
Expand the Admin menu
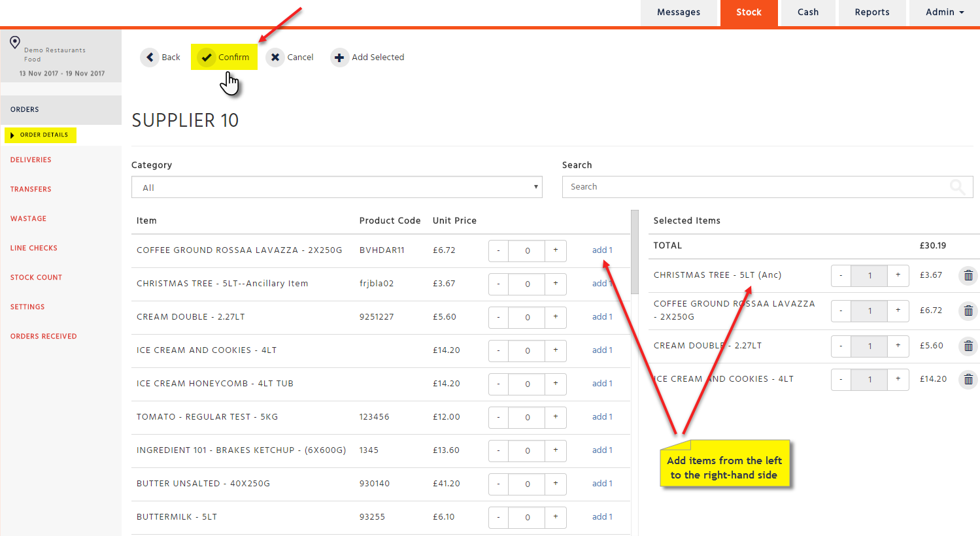click(944, 12)
